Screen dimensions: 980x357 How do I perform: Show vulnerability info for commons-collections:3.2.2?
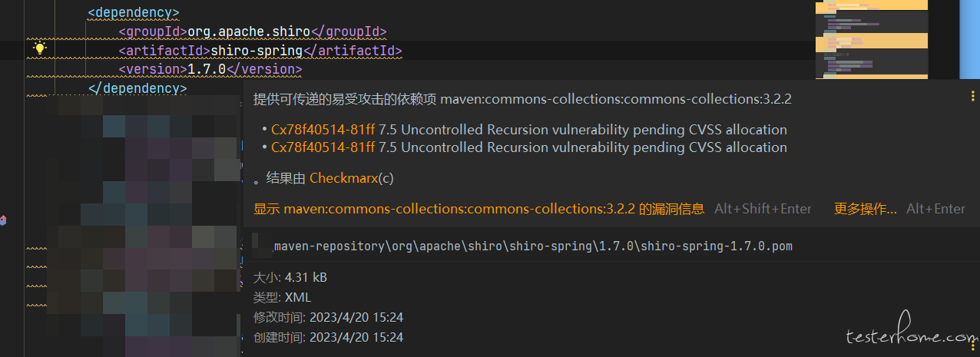(478, 209)
